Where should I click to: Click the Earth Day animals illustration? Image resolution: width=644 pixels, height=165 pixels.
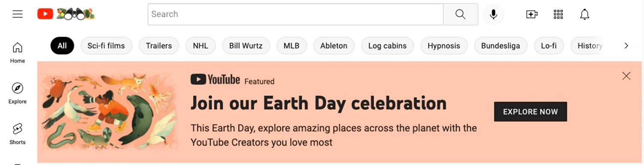coord(110,111)
